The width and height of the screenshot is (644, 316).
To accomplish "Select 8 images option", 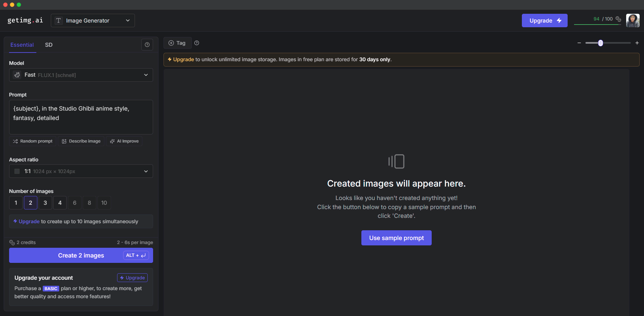I will point(90,203).
